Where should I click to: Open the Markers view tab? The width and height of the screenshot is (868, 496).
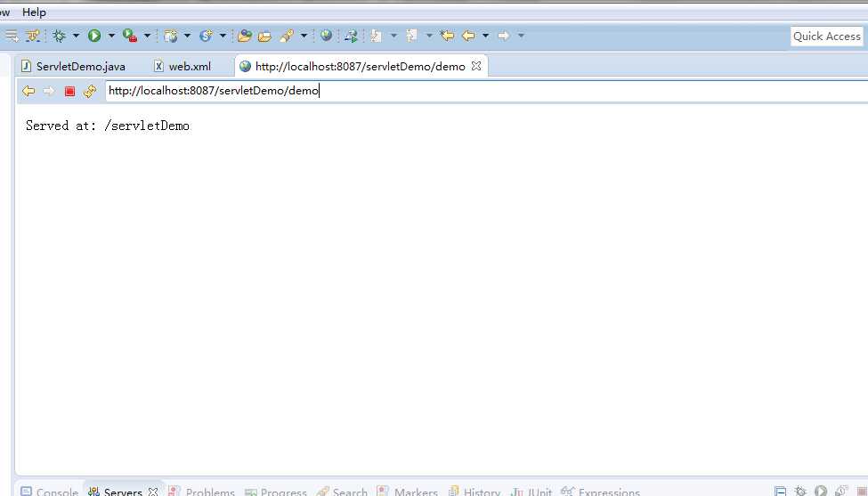click(x=408, y=491)
